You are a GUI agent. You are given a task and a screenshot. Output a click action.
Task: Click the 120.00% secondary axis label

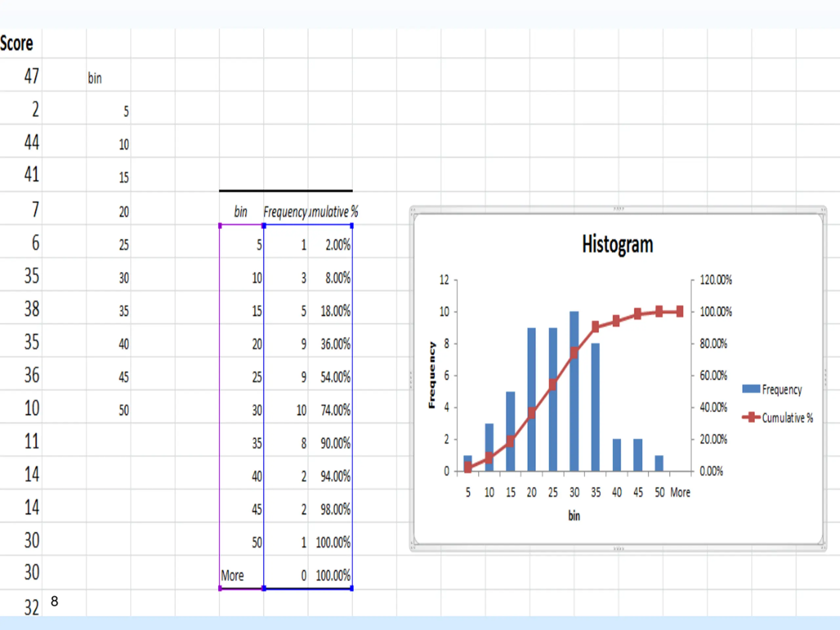pyautogui.click(x=716, y=280)
